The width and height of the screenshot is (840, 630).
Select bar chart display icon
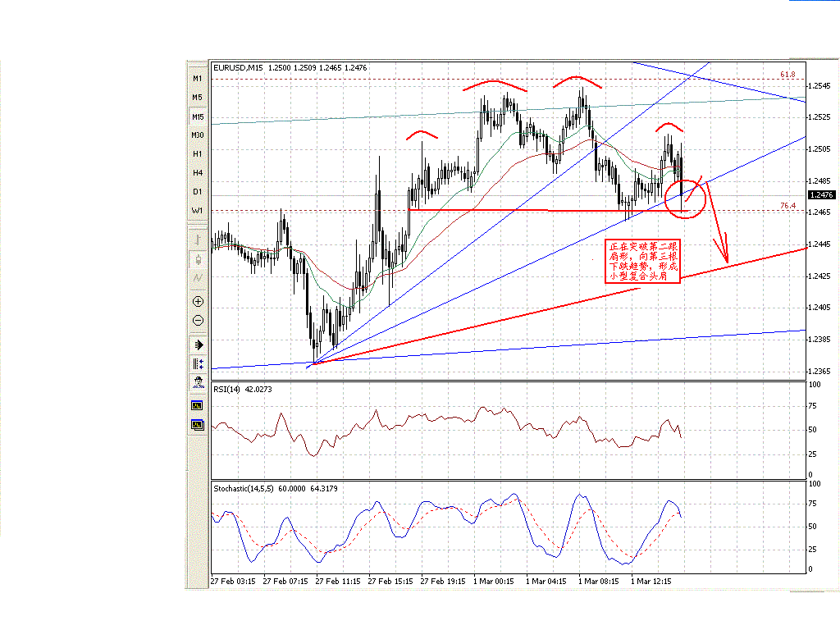(x=198, y=240)
